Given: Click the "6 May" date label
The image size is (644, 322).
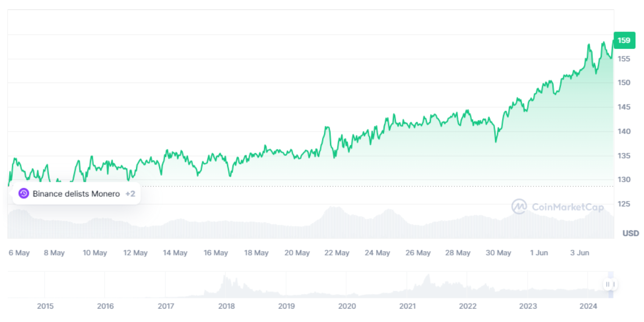Looking at the screenshot, I should coord(19,253).
